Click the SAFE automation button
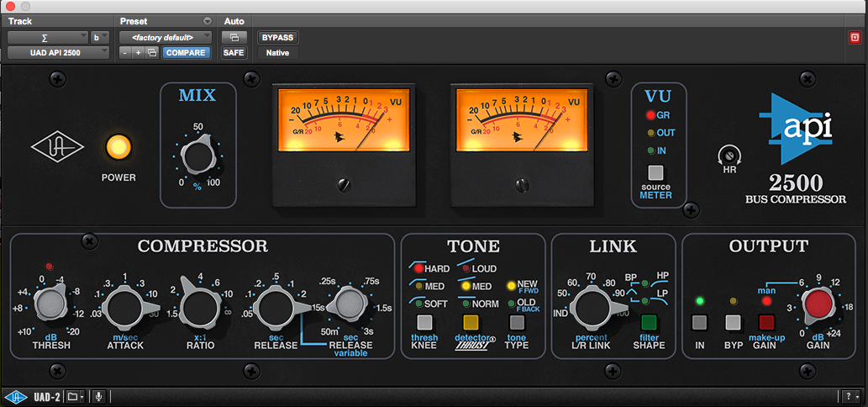 tap(234, 53)
